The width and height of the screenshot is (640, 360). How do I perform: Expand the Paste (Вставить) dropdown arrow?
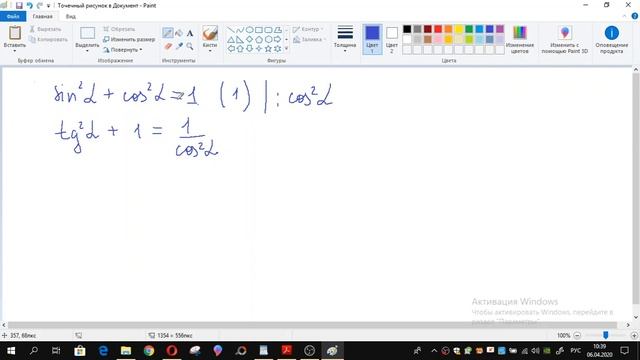tap(15, 51)
